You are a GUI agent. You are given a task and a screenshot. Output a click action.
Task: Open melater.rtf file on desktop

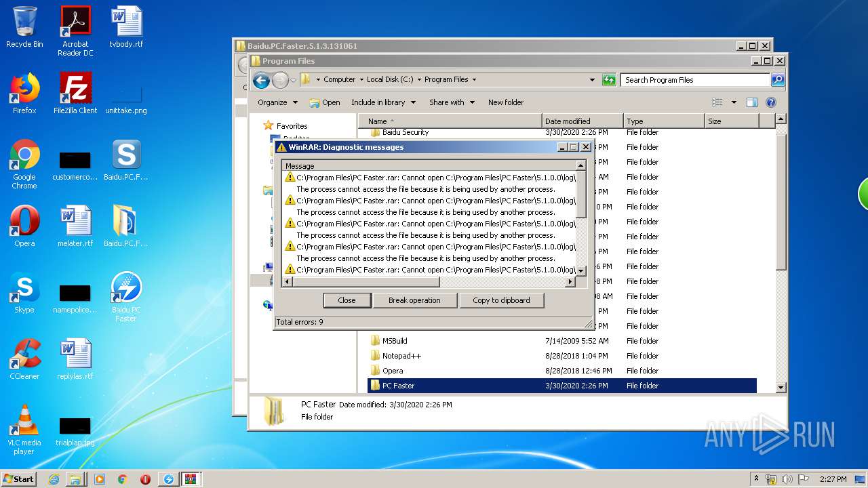pos(75,226)
